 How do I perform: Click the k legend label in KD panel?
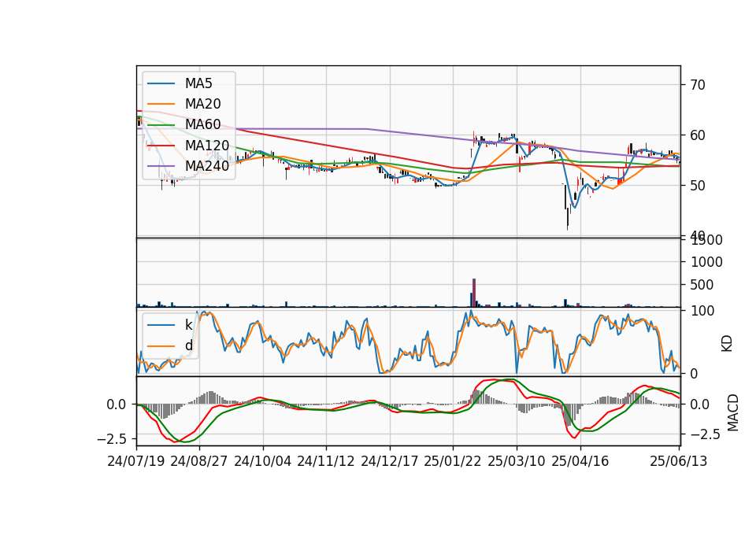[x=188, y=325]
